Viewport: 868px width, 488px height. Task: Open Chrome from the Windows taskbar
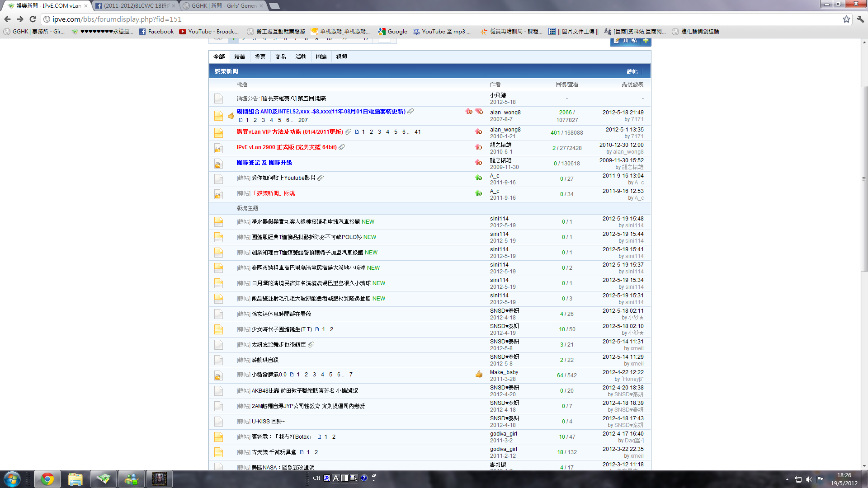[x=47, y=479]
